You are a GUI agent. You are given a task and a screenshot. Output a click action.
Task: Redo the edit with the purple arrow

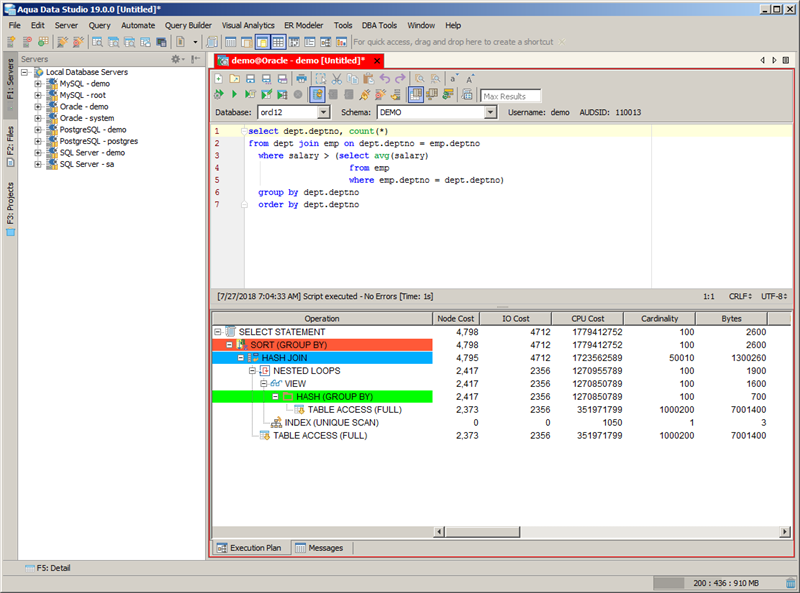pyautogui.click(x=400, y=79)
